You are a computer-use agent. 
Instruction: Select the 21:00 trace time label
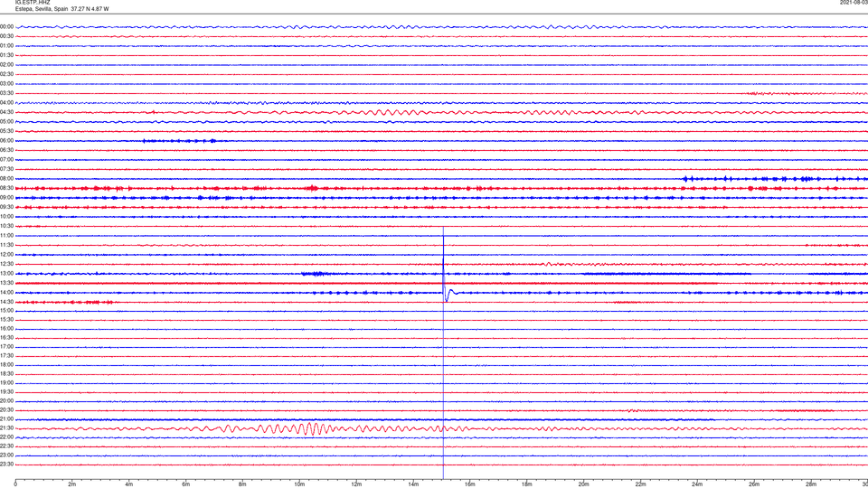click(x=6, y=419)
